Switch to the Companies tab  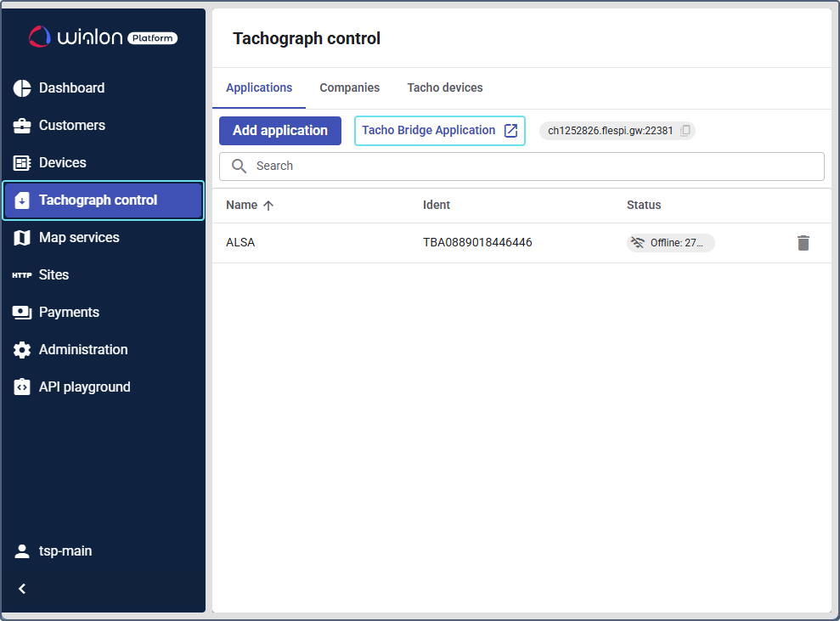pyautogui.click(x=349, y=88)
